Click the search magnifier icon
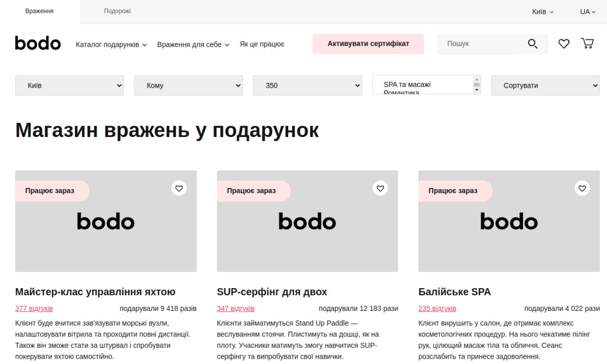 point(533,44)
